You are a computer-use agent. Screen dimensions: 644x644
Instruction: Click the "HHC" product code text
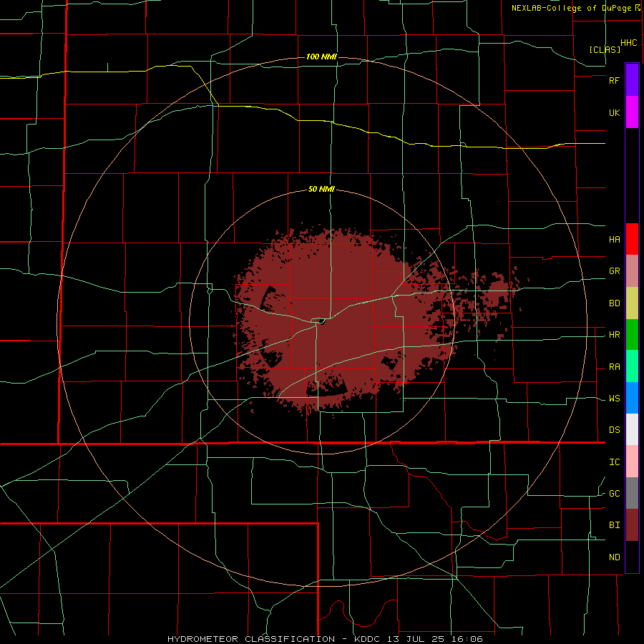click(x=629, y=43)
